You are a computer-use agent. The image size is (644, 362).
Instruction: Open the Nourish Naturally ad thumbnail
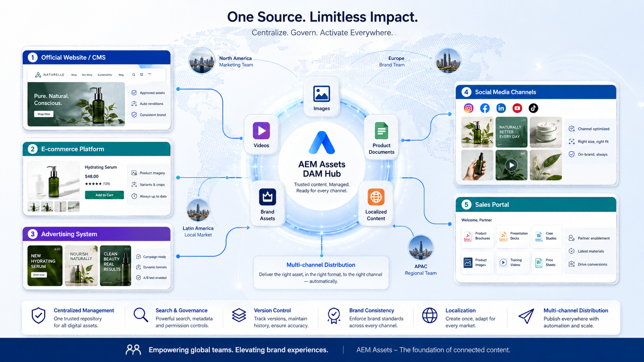pos(81,265)
